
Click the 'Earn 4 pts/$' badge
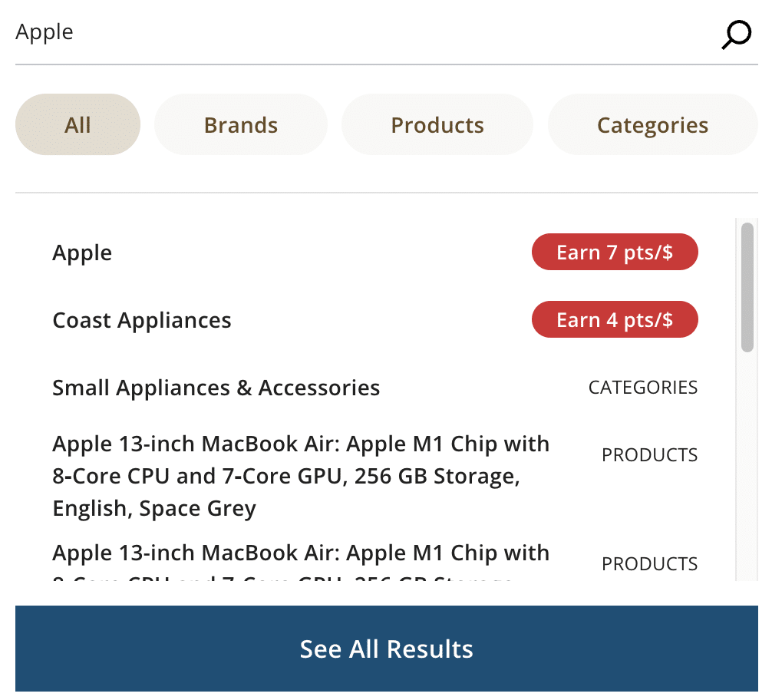click(615, 320)
